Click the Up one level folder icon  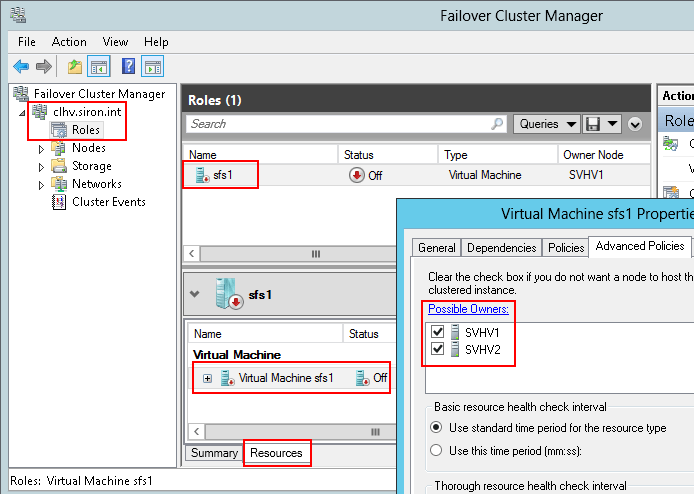pos(75,67)
